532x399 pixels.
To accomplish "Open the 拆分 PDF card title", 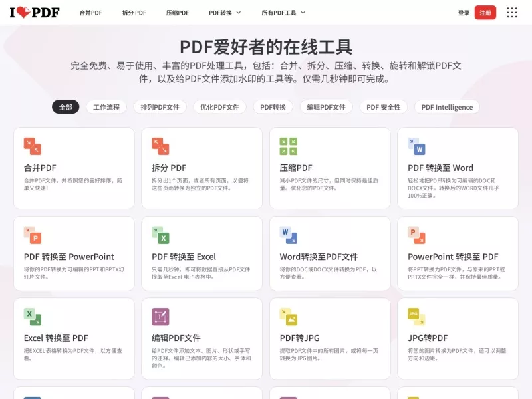I will [x=169, y=168].
